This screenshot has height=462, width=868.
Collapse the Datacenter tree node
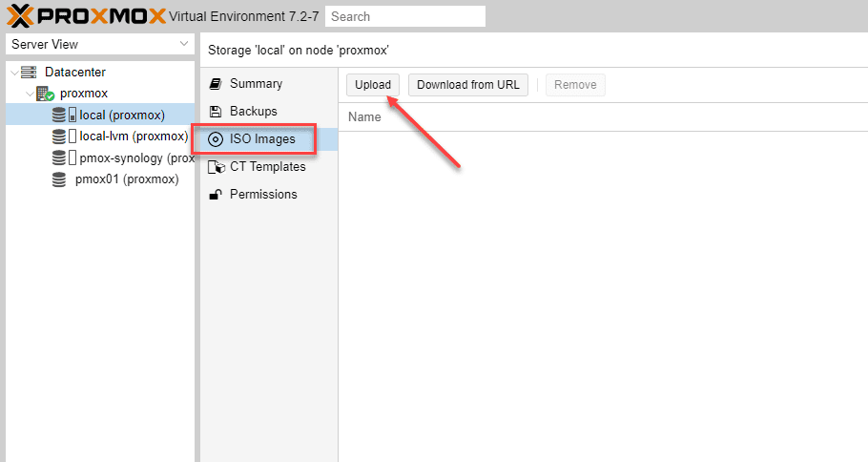pyautogui.click(x=15, y=72)
